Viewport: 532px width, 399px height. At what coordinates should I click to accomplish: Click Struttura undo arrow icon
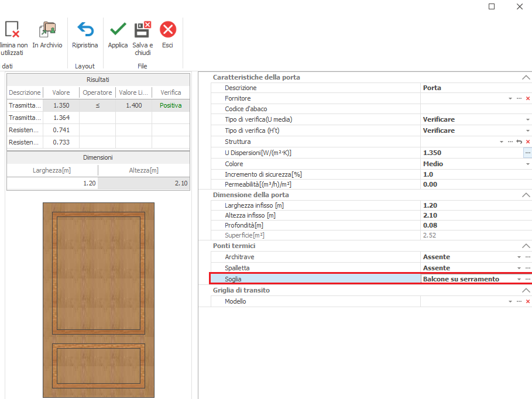[519, 142]
